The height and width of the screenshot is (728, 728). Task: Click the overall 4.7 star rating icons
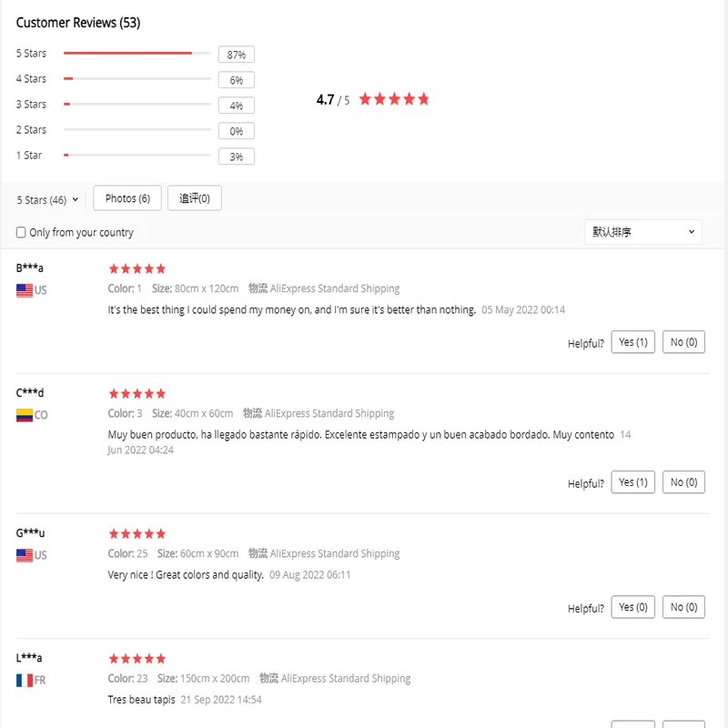tap(393, 99)
